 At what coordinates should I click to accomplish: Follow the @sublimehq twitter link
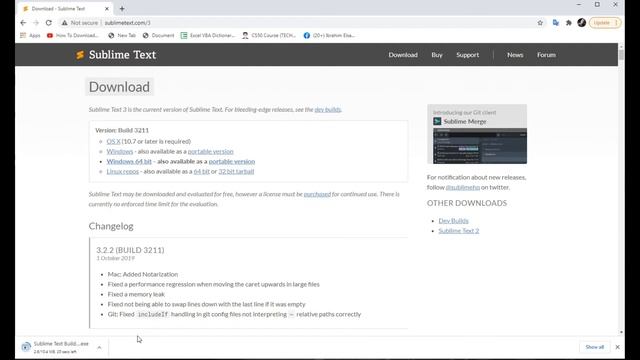(x=462, y=187)
